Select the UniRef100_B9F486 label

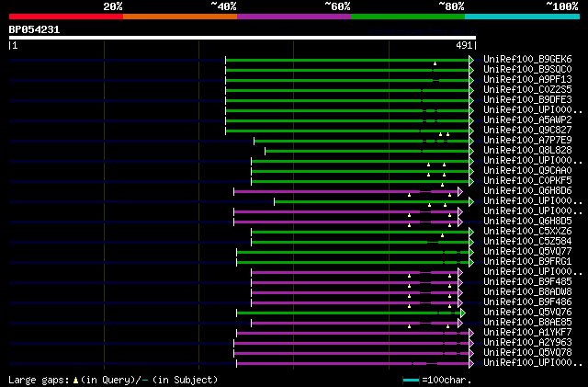tap(527, 302)
